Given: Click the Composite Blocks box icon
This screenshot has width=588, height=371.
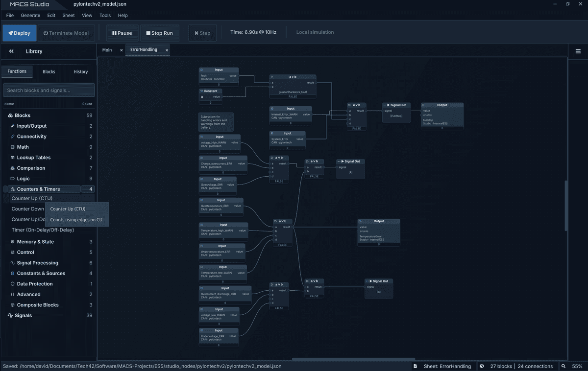Looking at the screenshot, I should tap(12, 305).
